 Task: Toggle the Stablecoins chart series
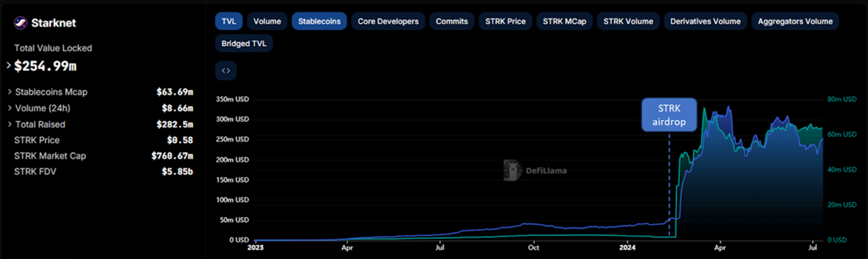pyautogui.click(x=319, y=21)
